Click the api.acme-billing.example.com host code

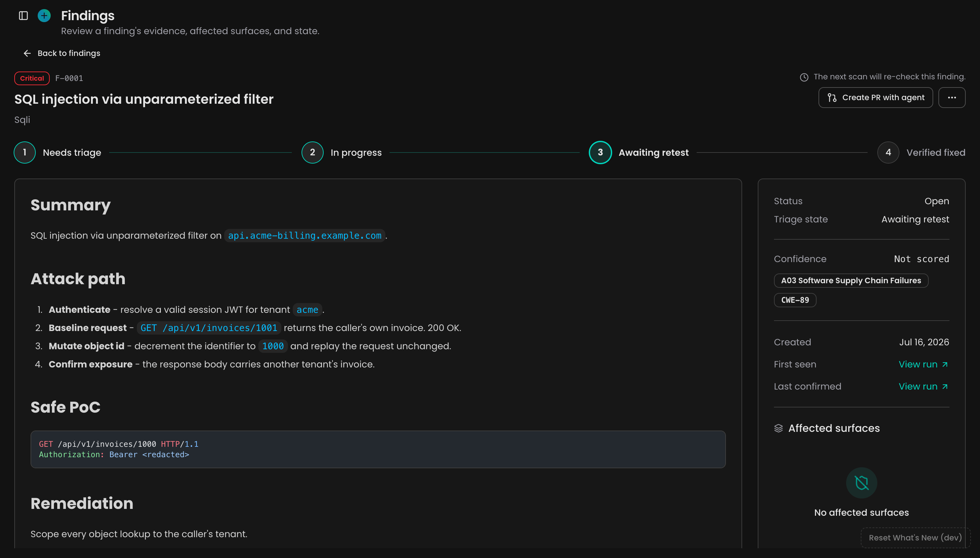[305, 236]
